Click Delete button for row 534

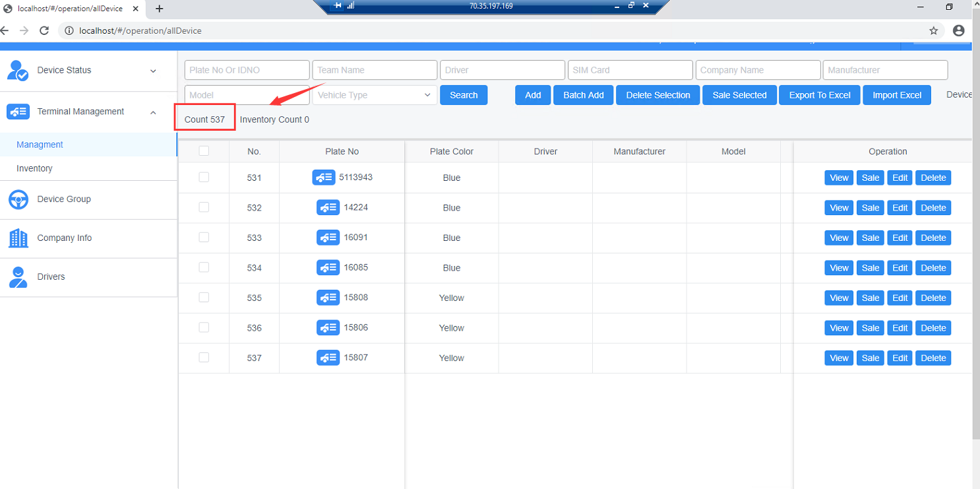933,268
